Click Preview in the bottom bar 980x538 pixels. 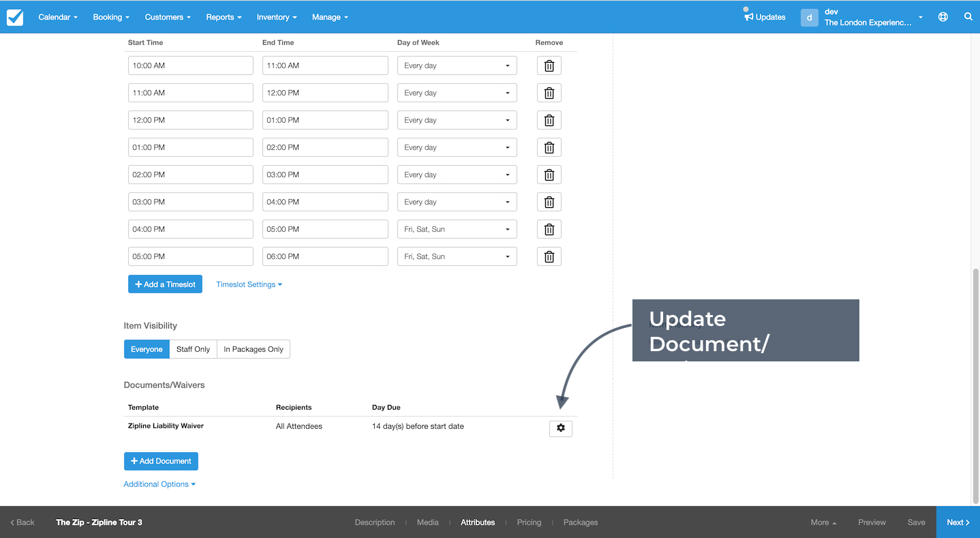pyautogui.click(x=872, y=522)
